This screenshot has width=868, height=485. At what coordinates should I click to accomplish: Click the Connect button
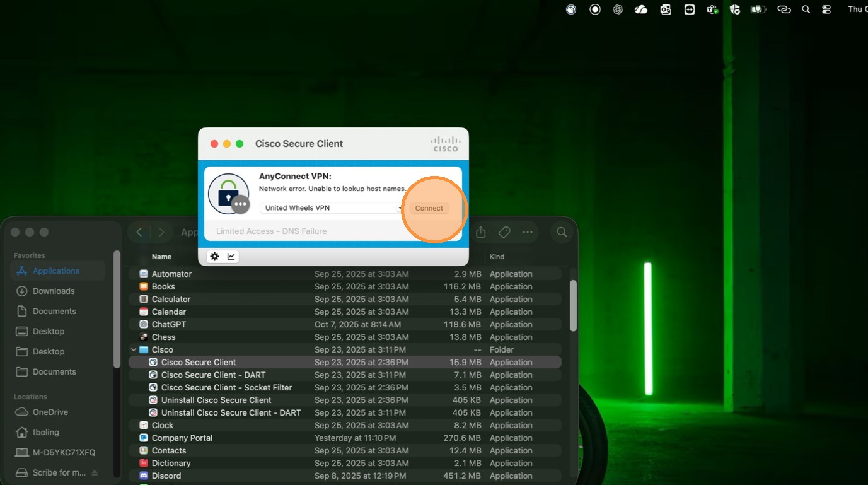[x=429, y=208]
